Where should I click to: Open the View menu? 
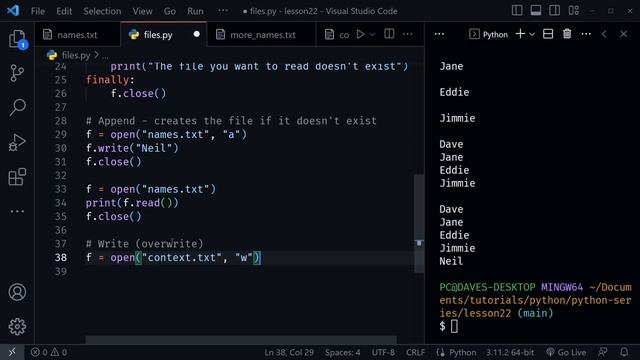pos(142,11)
